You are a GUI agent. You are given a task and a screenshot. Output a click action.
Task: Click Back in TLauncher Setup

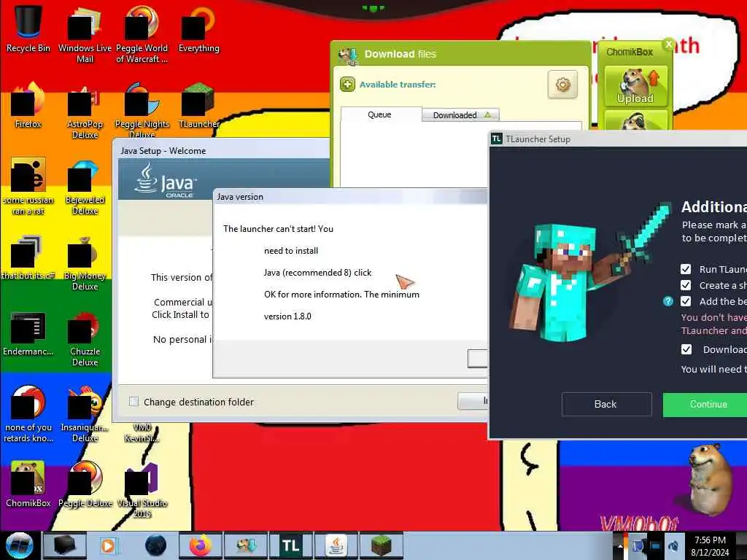[x=606, y=404]
